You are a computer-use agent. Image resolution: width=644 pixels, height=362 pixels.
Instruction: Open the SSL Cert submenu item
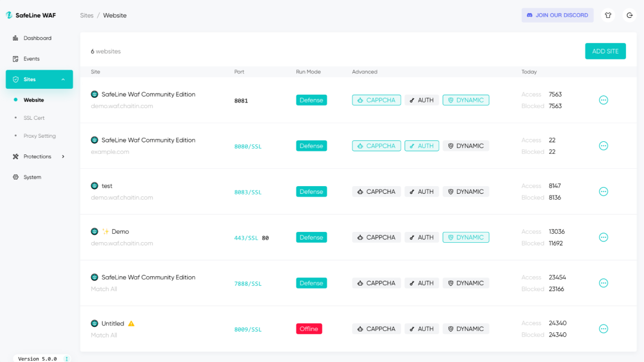[34, 118]
